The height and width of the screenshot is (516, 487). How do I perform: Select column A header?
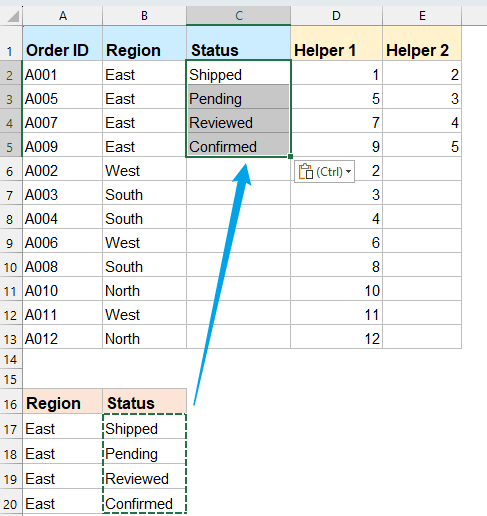click(63, 16)
